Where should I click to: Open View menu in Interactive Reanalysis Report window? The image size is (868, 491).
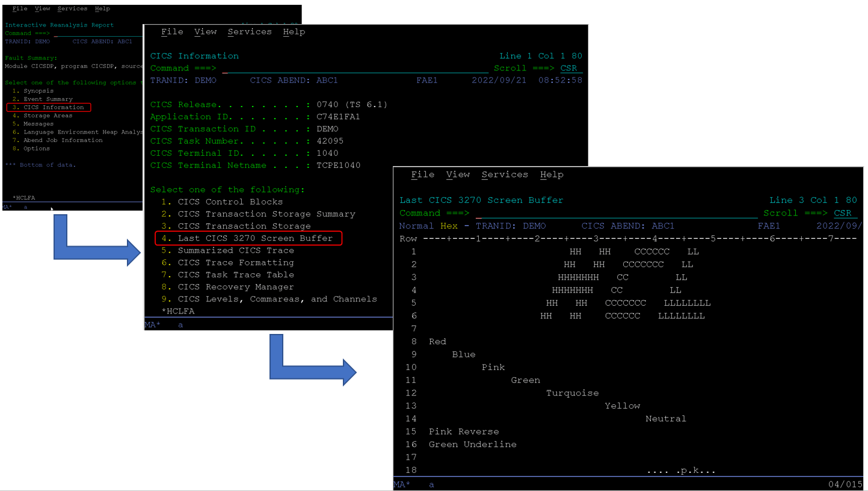[x=43, y=9]
